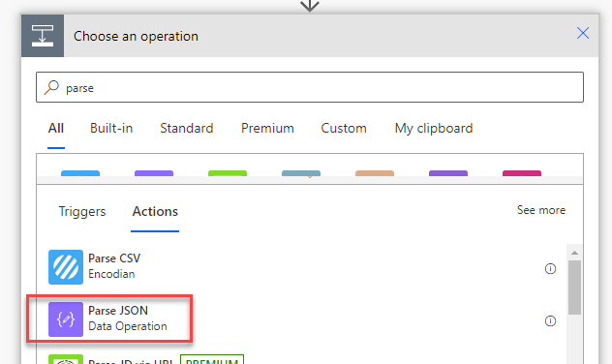
Task: Switch to the Triggers tab
Action: click(82, 211)
